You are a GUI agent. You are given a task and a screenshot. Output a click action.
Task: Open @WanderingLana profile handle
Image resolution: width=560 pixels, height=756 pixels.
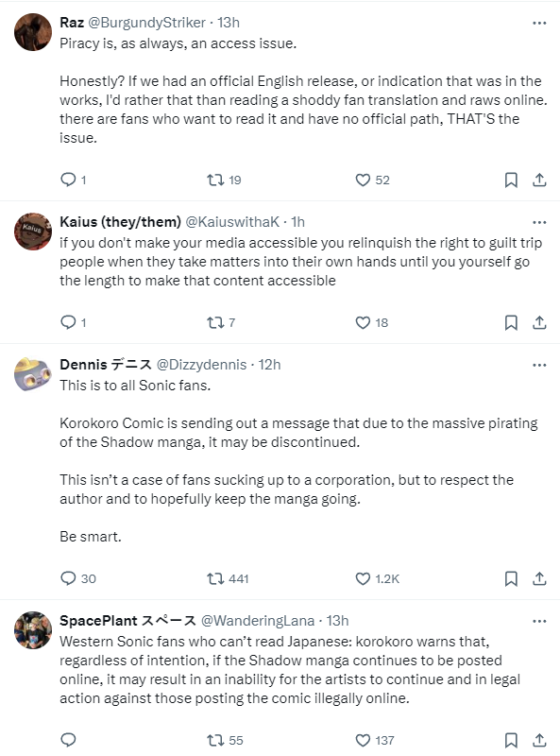(258, 621)
